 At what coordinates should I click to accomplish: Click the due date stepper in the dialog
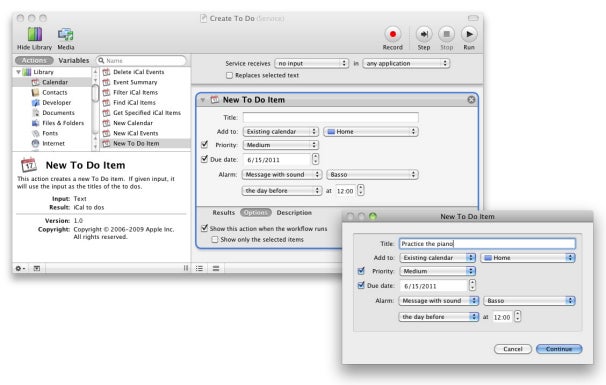(x=472, y=285)
